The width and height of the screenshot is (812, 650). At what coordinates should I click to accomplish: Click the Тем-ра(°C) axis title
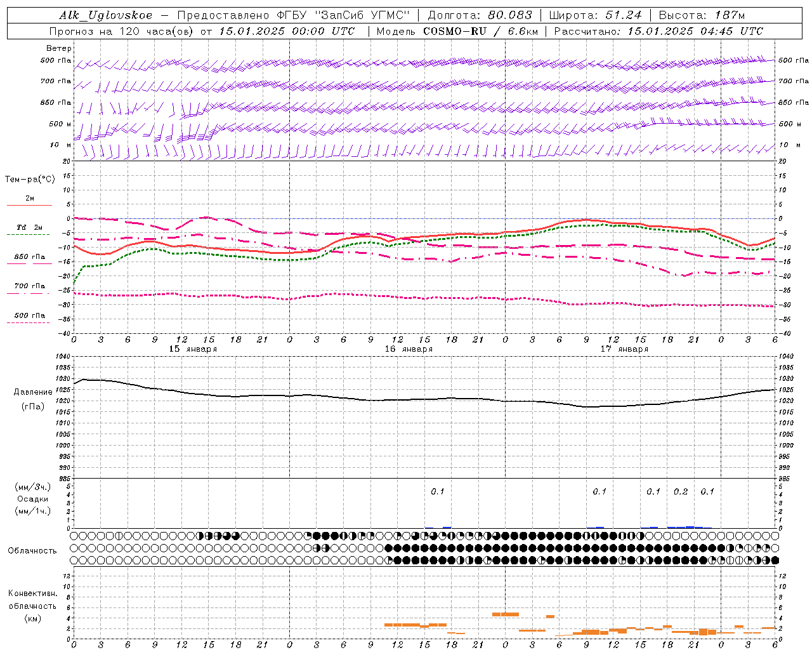[30, 180]
